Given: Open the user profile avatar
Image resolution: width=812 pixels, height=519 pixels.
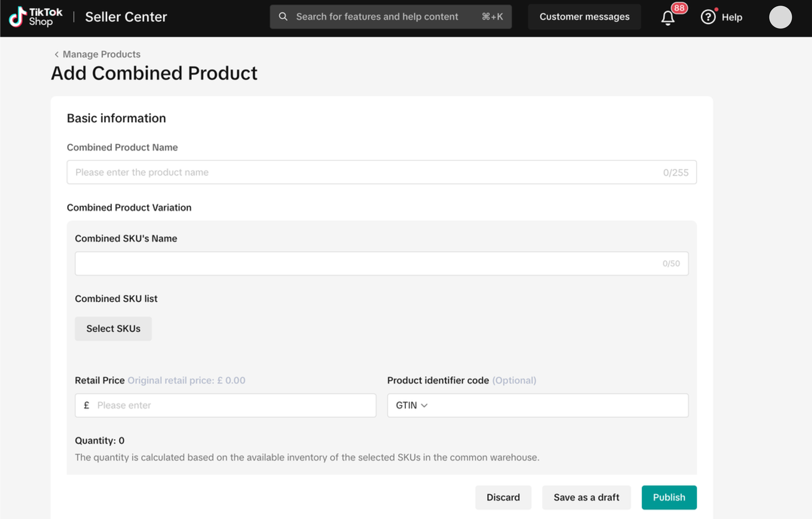Looking at the screenshot, I should tap(780, 17).
